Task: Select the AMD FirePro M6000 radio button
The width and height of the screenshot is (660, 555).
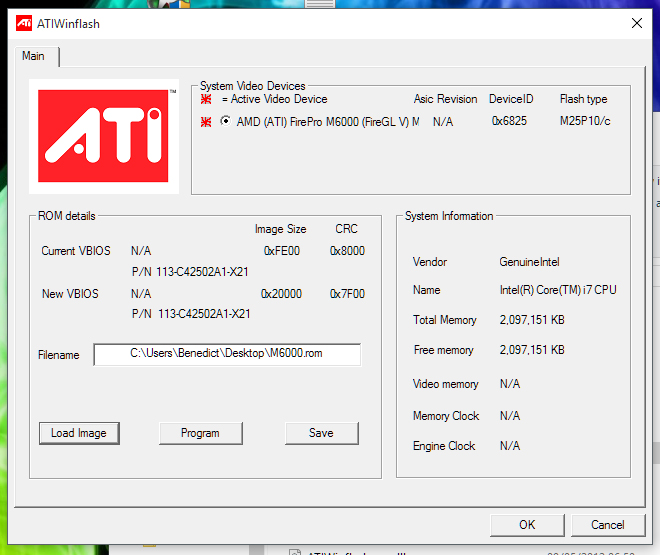Action: pos(226,122)
